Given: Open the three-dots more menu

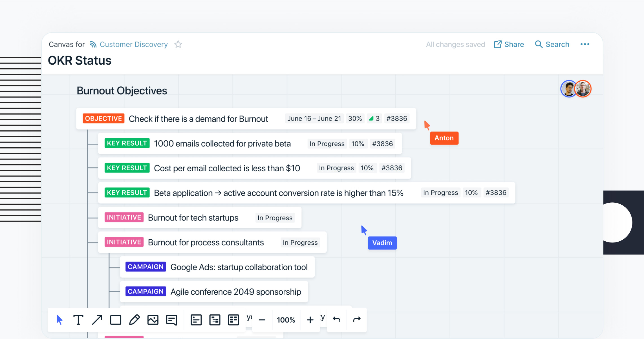Looking at the screenshot, I should coord(585,44).
